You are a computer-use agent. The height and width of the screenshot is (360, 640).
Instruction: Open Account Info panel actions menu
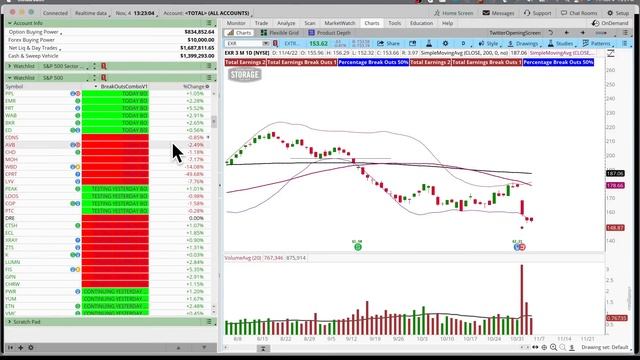209,23
